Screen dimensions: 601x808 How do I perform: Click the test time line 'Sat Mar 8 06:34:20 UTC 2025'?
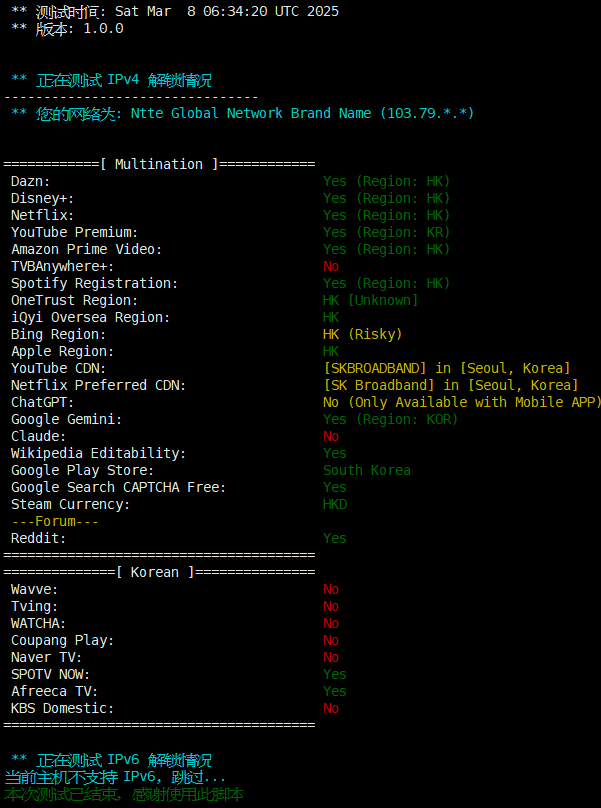pos(227,11)
